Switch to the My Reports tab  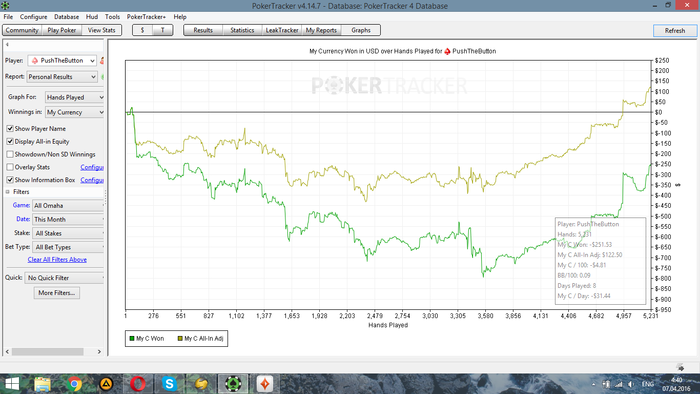(x=321, y=30)
